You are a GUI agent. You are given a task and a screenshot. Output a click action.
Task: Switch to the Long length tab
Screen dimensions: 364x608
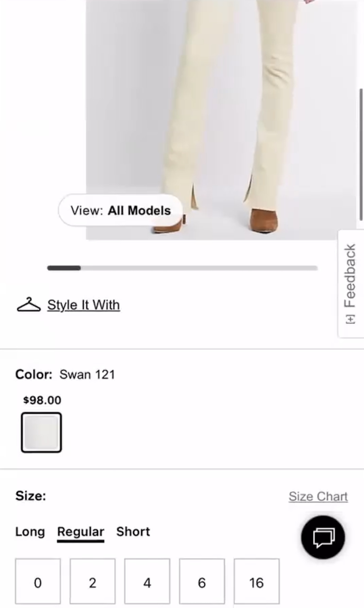coord(30,532)
